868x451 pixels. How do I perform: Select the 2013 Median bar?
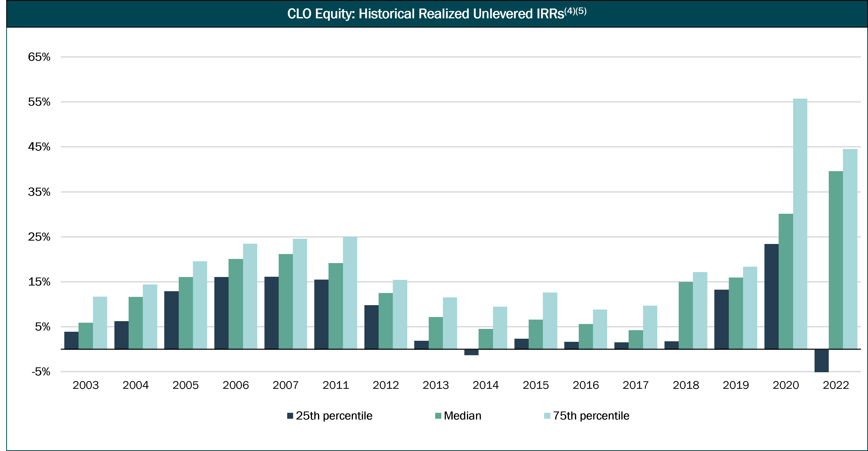pyautogui.click(x=436, y=333)
